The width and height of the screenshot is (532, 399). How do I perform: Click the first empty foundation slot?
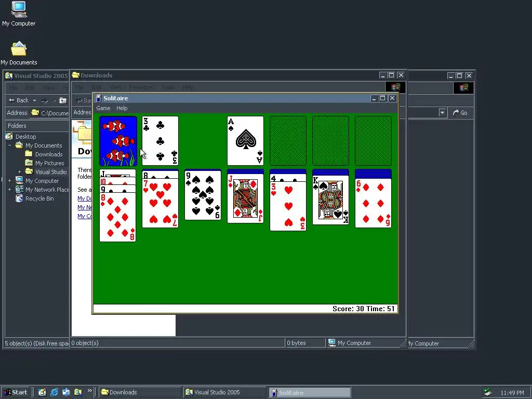coord(288,141)
